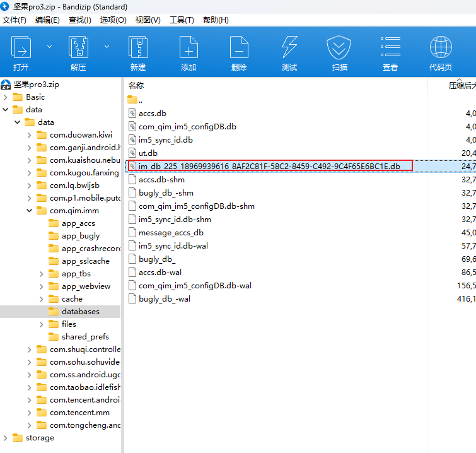The image size is (476, 453).
Task: Select the app_bugly folder in tree
Action: pos(81,236)
